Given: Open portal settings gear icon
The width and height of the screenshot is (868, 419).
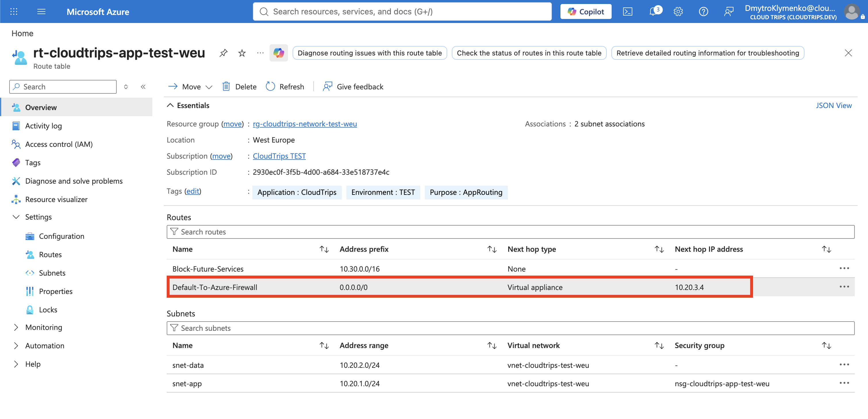Looking at the screenshot, I should [x=678, y=12].
